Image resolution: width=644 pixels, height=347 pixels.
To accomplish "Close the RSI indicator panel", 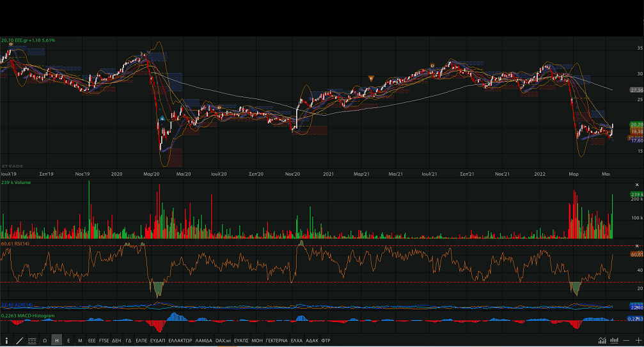I will click(x=637, y=245).
